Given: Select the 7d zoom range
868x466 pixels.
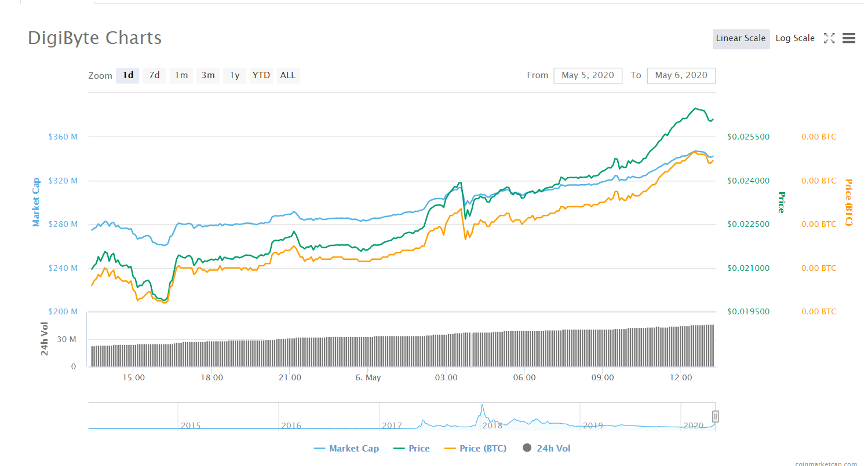Looking at the screenshot, I should pos(154,75).
